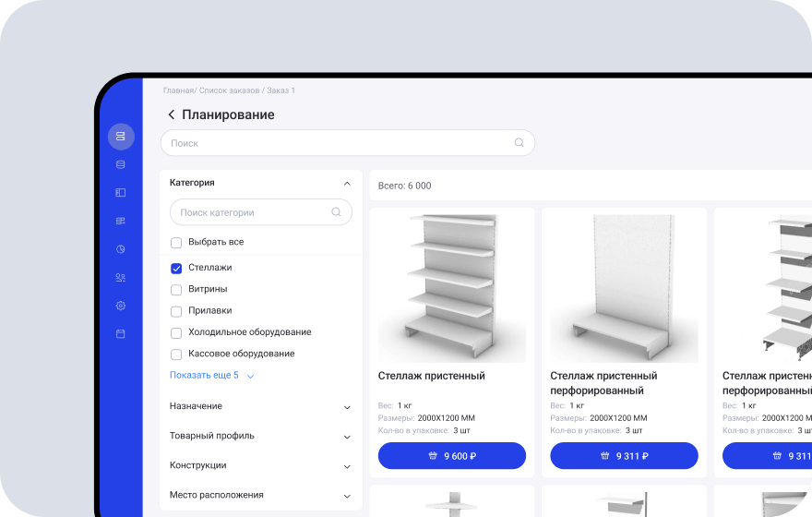Image resolution: width=812 pixels, height=517 pixels.
Task: Check the Холодильное оборудование checkbox
Action: pos(176,333)
